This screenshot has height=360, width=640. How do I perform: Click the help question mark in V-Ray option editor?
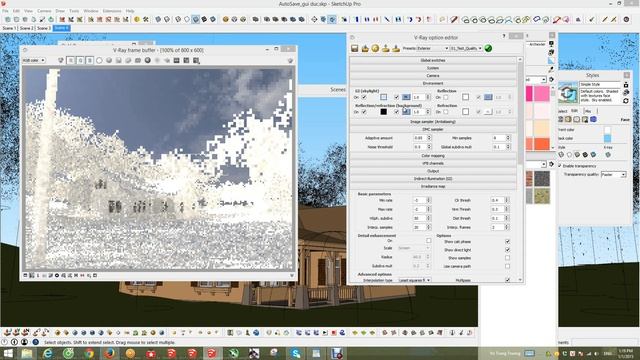pyautogui.click(x=504, y=37)
